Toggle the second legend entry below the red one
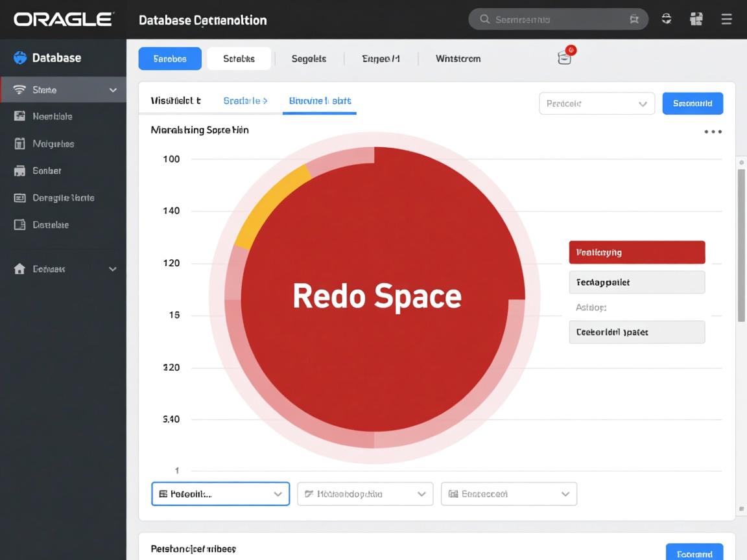747x560 pixels. tap(636, 282)
